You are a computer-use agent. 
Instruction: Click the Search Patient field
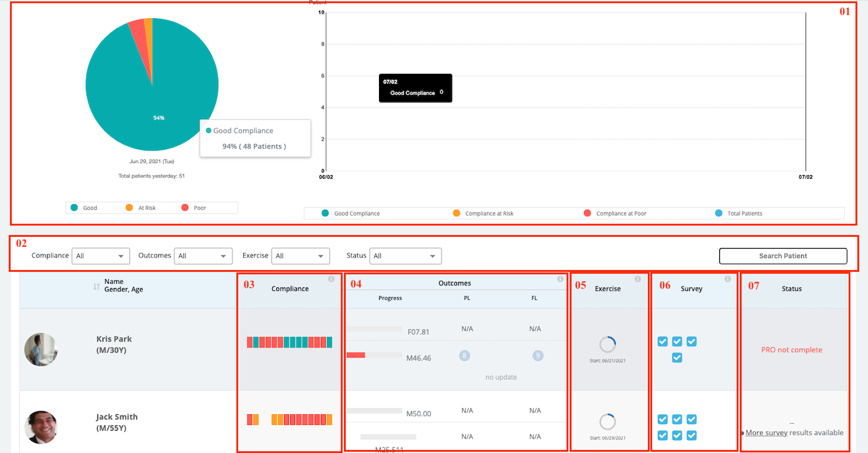pos(783,256)
